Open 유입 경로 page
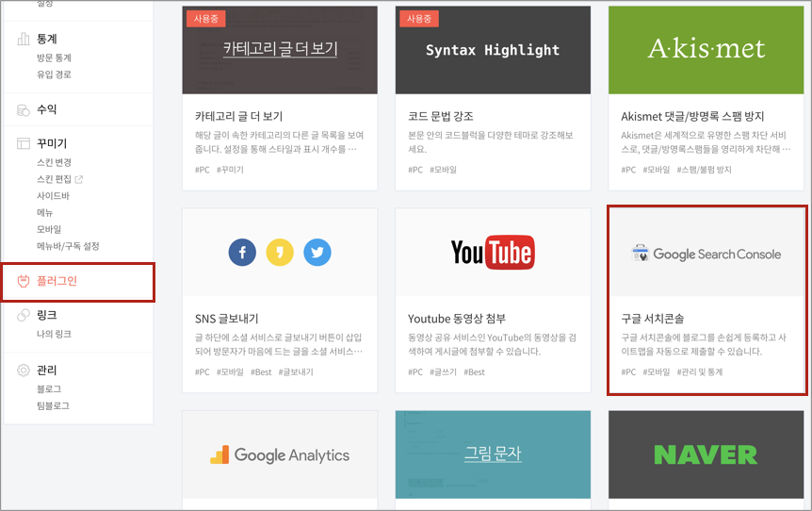 54,74
